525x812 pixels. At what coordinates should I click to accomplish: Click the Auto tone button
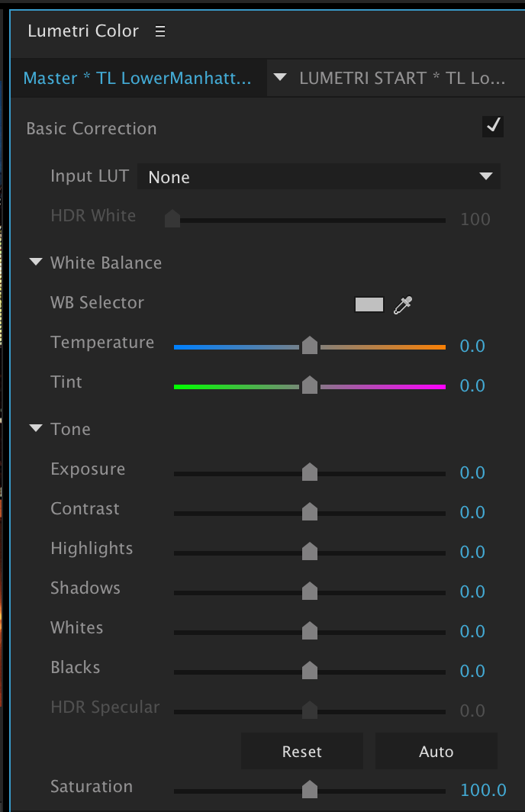(x=436, y=751)
